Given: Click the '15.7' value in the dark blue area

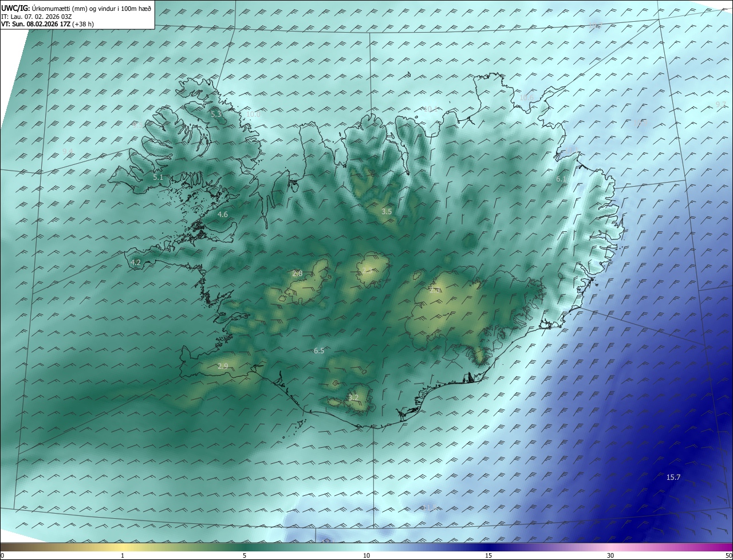Looking at the screenshot, I should [673, 477].
